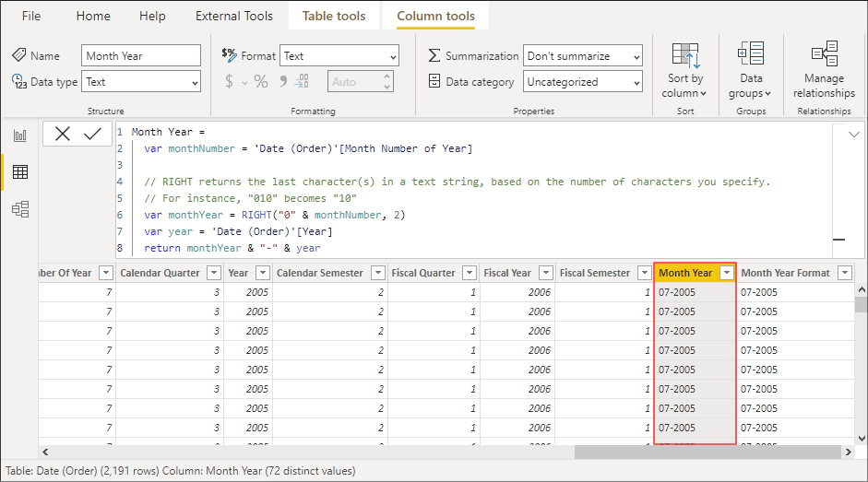Open the Help tab
Screen dimensions: 868x482
[x=152, y=16]
